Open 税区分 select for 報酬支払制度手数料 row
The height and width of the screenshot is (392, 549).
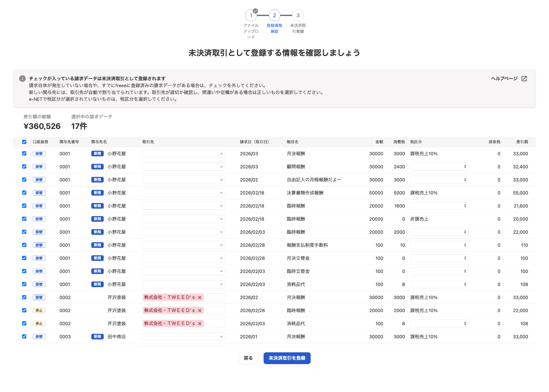(x=439, y=245)
